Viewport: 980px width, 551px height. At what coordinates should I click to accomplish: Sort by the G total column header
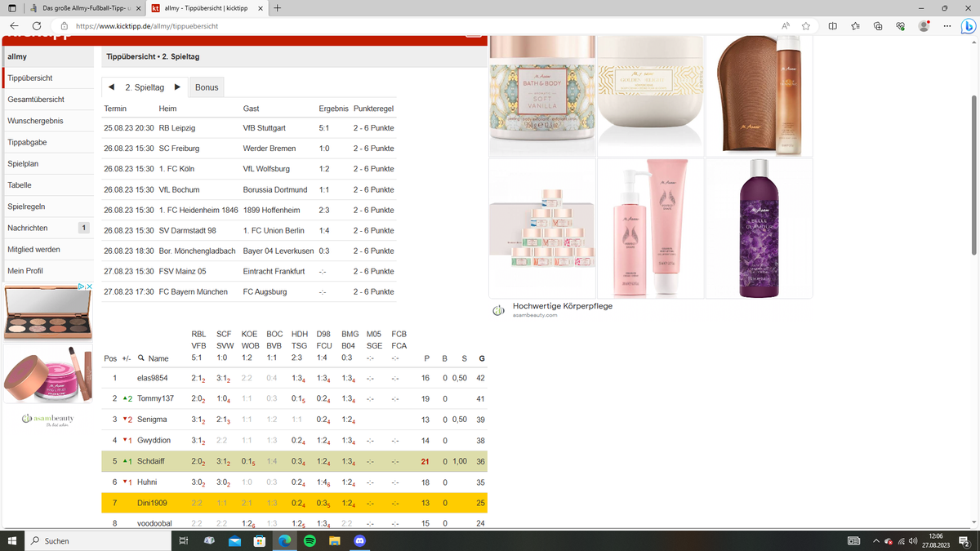tap(481, 358)
